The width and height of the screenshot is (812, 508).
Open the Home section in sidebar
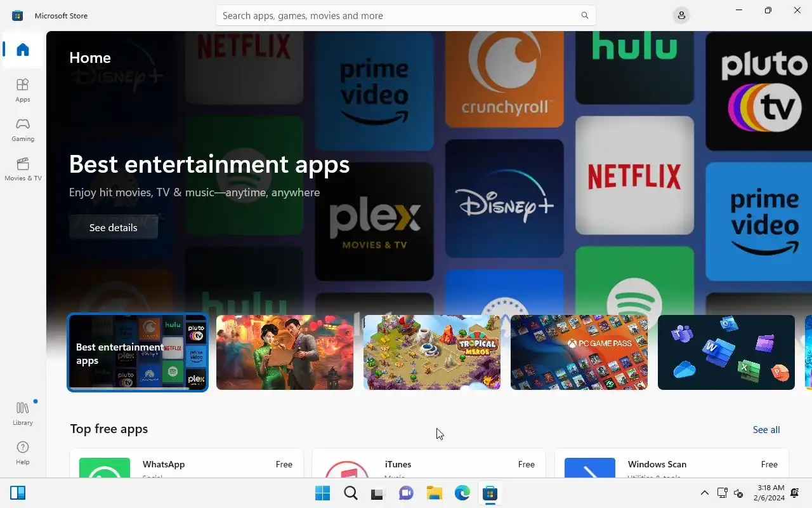point(23,50)
